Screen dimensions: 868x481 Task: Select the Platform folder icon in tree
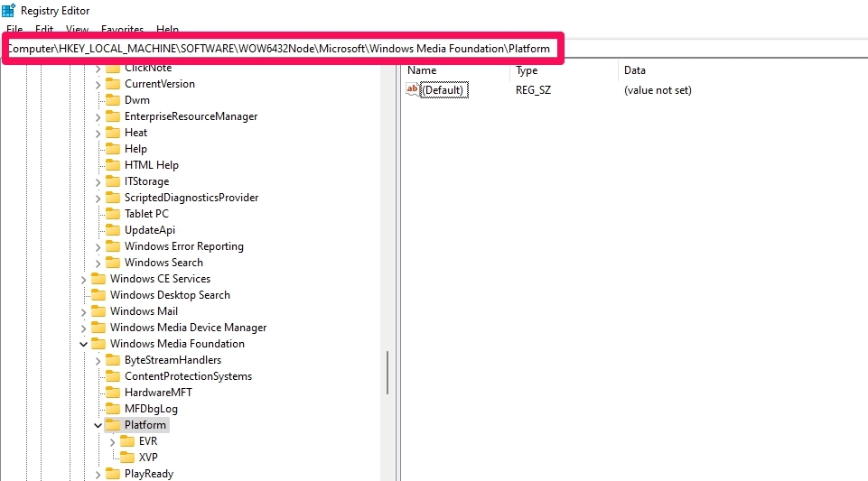113,425
